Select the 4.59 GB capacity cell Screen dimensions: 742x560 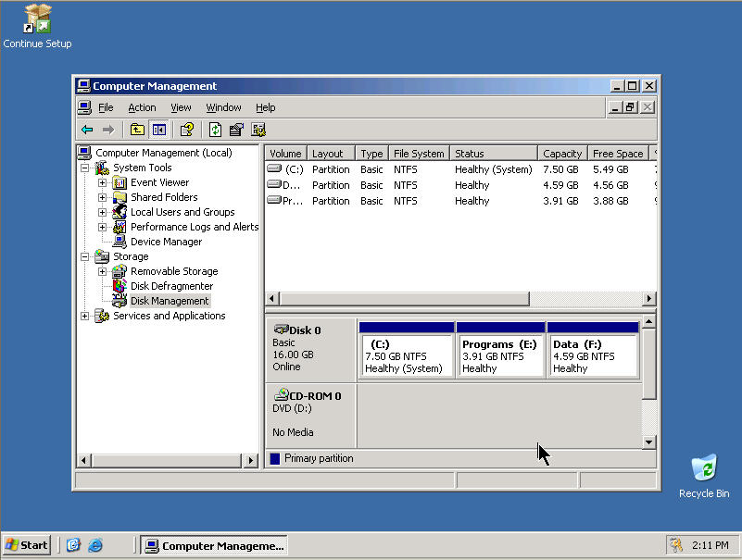coord(560,185)
